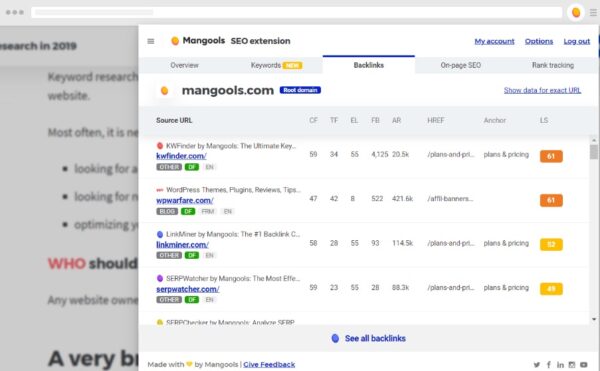Click the plans & pricing anchor in kwfinder row
The height and width of the screenshot is (371, 600).
point(506,155)
